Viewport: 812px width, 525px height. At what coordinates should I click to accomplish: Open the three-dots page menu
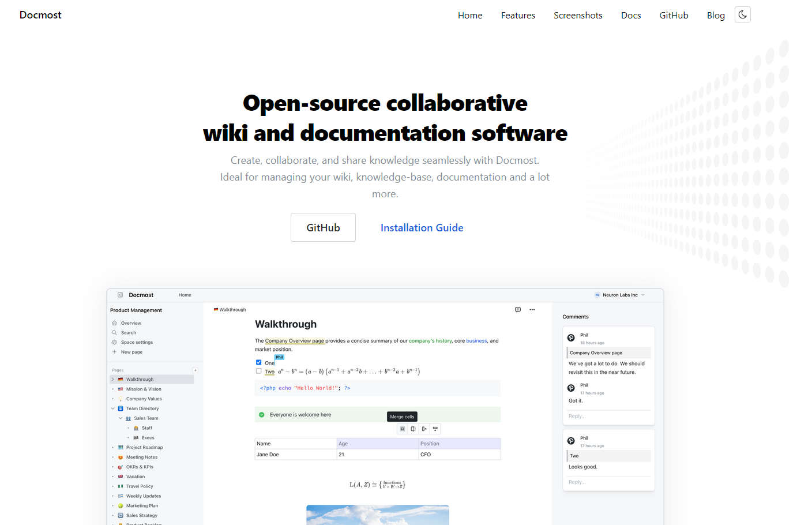[532, 310]
